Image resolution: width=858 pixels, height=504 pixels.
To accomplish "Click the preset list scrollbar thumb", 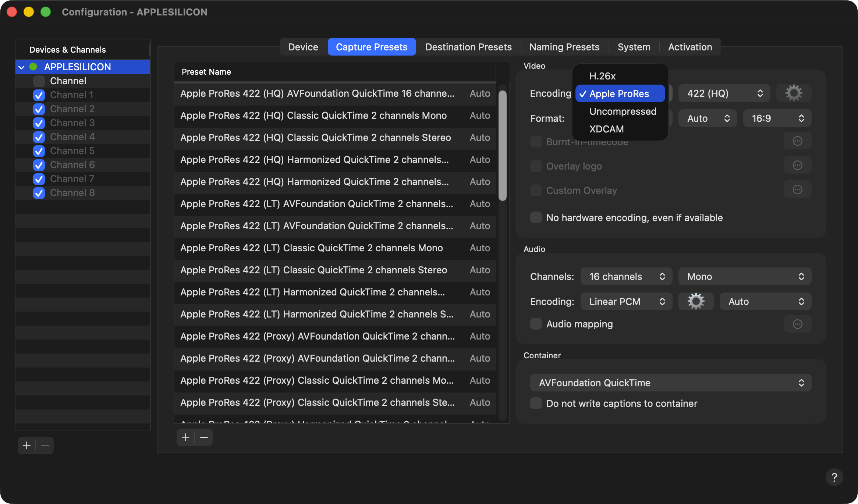I will coord(502,145).
